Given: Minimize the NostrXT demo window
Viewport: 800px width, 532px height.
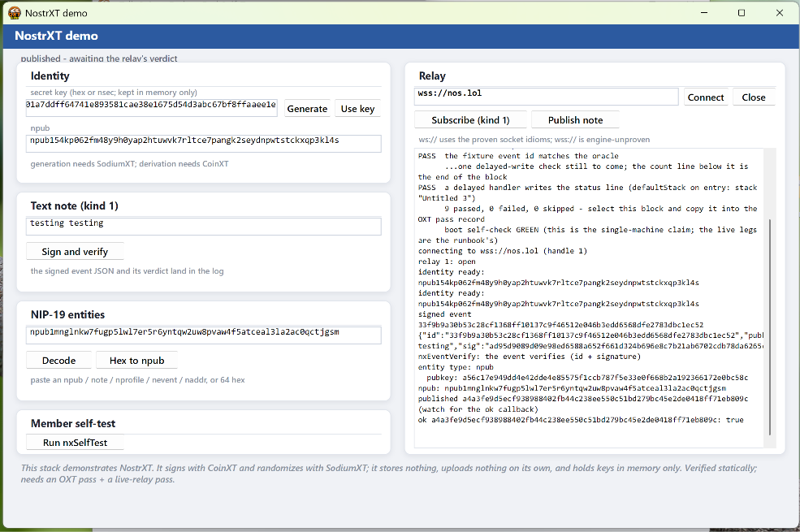Looking at the screenshot, I should coord(704,13).
